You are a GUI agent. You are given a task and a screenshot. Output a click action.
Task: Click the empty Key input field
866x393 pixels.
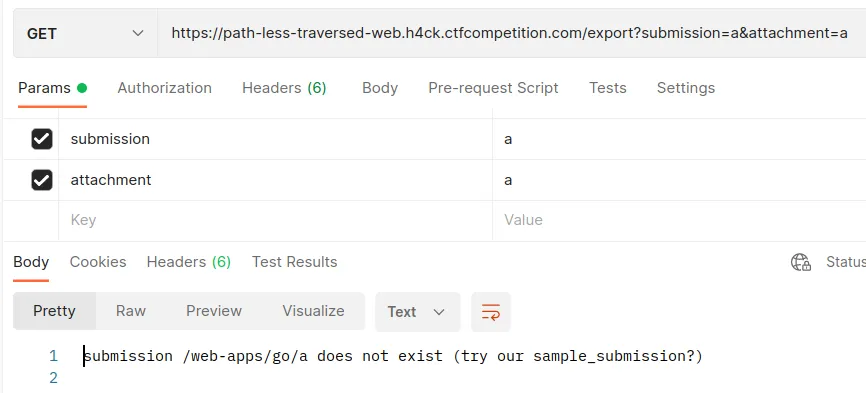(x=275, y=220)
